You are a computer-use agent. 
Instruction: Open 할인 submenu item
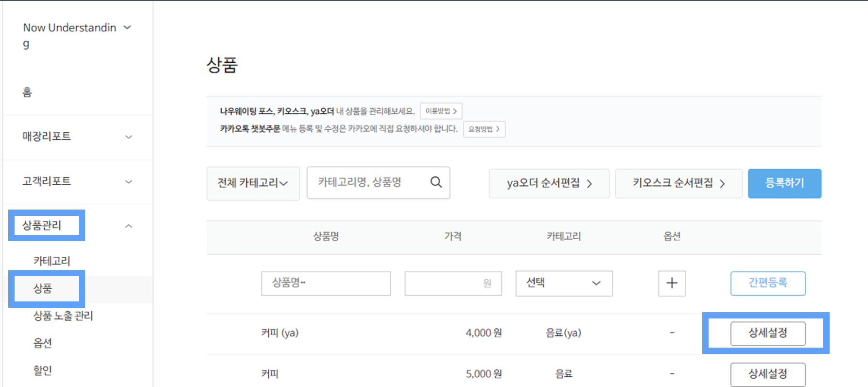(x=43, y=370)
